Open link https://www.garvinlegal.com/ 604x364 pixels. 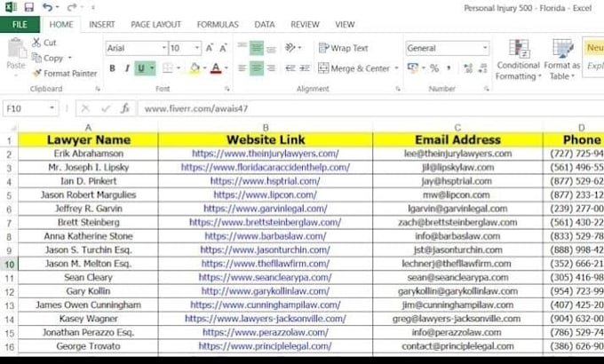266,209
